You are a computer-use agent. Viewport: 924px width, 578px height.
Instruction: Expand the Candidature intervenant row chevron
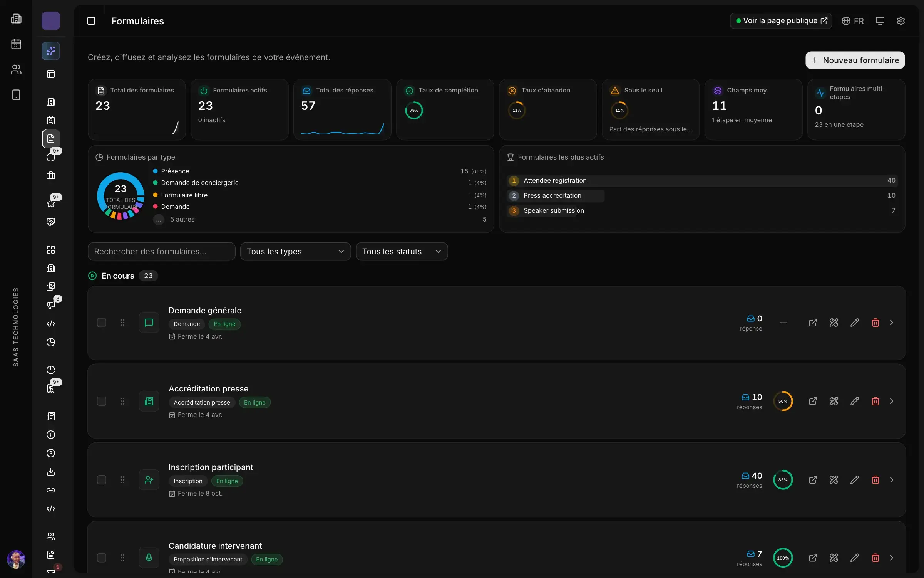[x=892, y=558]
